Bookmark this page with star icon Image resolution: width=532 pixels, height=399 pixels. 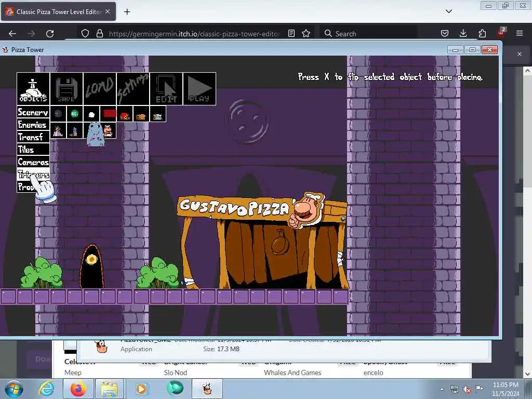306,34
